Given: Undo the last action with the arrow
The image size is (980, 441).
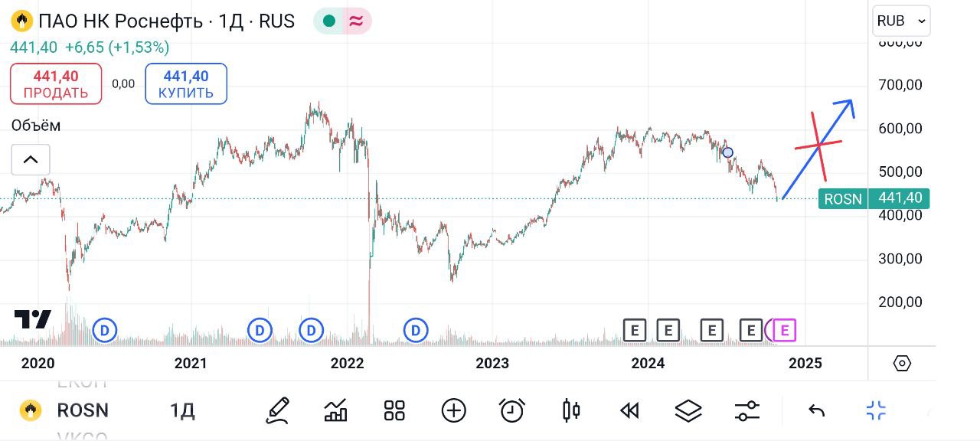Looking at the screenshot, I should pyautogui.click(x=816, y=411).
